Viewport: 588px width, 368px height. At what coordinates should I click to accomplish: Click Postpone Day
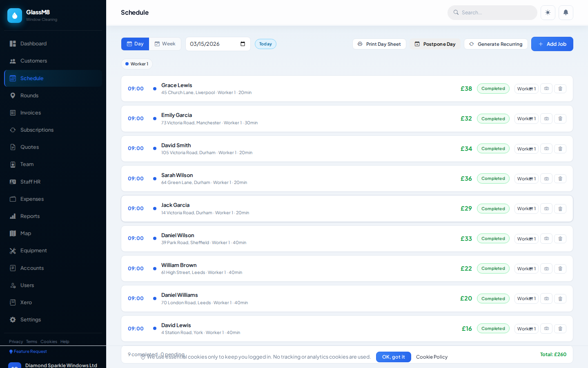(435, 44)
